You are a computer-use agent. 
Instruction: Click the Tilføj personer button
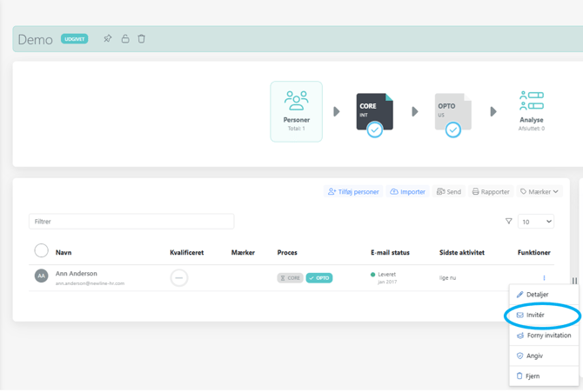[353, 191]
